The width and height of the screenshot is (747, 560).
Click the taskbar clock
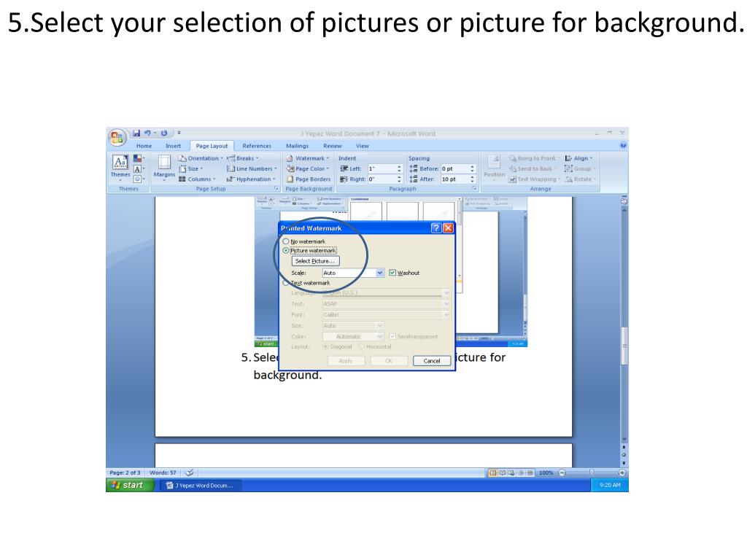(x=610, y=485)
